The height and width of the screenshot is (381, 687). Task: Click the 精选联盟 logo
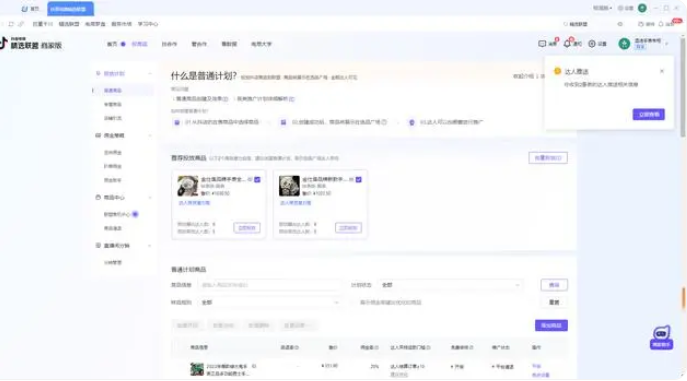(x=31, y=44)
